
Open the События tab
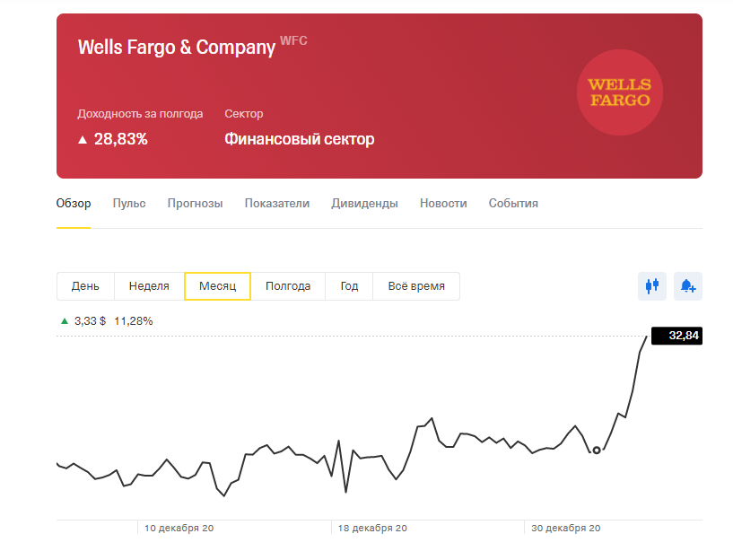tap(513, 204)
